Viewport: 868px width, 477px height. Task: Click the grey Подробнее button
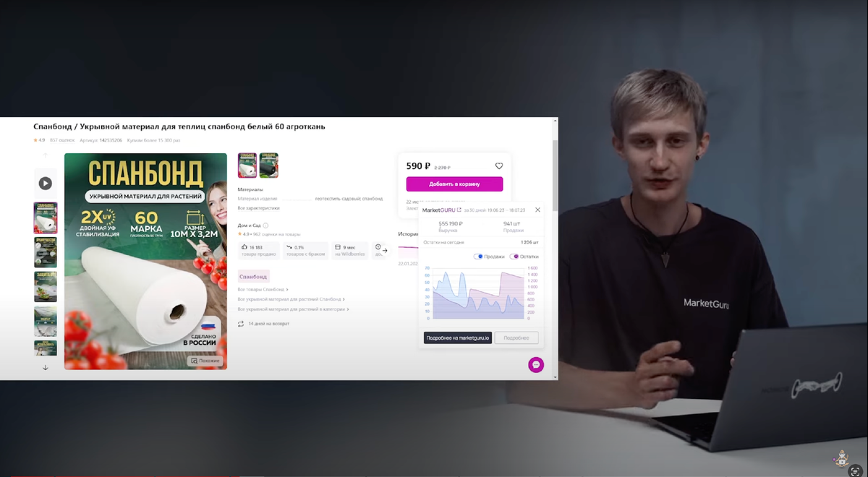tap(516, 338)
